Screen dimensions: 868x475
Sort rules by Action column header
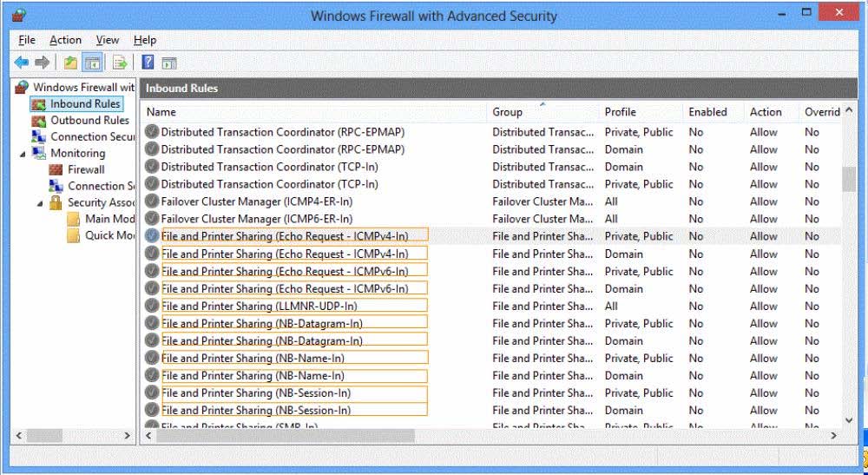pos(773,112)
